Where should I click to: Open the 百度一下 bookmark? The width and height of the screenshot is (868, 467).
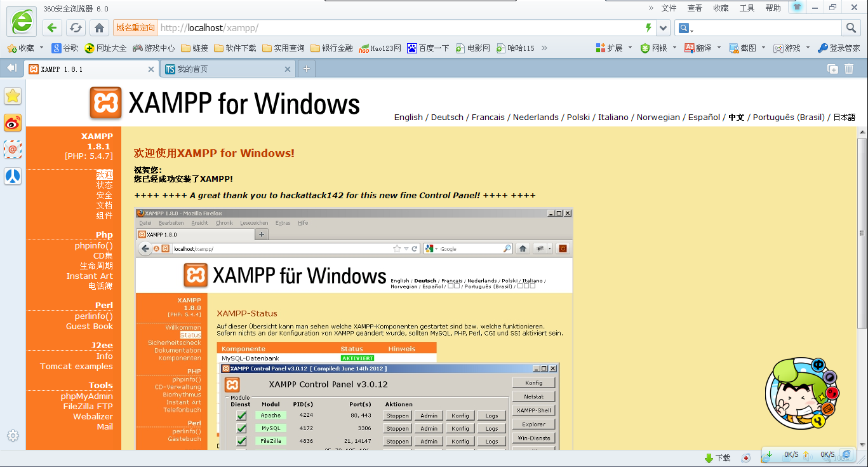point(428,48)
